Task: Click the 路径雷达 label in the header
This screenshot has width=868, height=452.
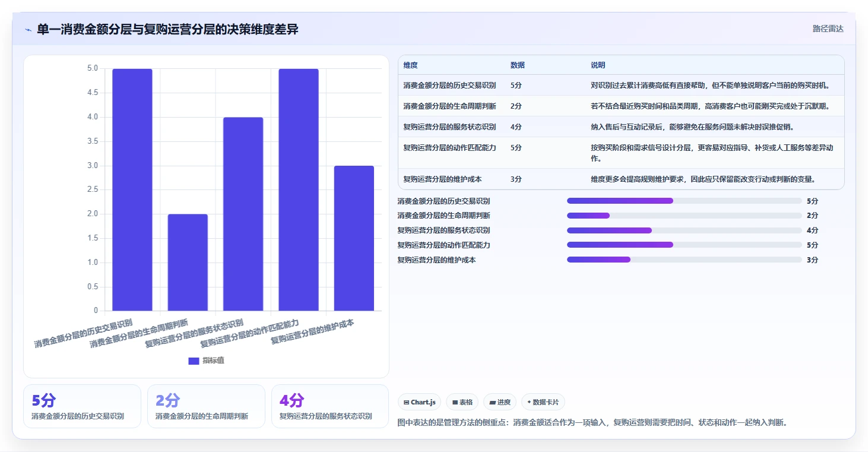Action: click(828, 29)
